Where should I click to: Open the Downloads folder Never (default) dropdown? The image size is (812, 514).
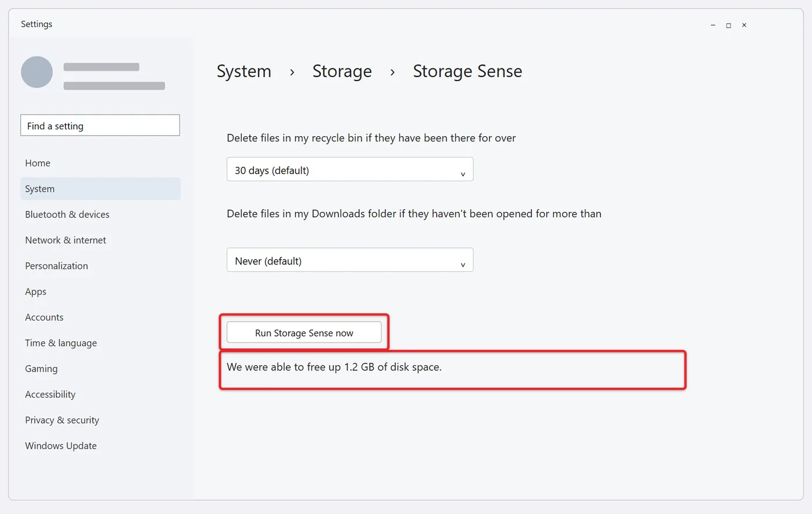click(x=350, y=260)
